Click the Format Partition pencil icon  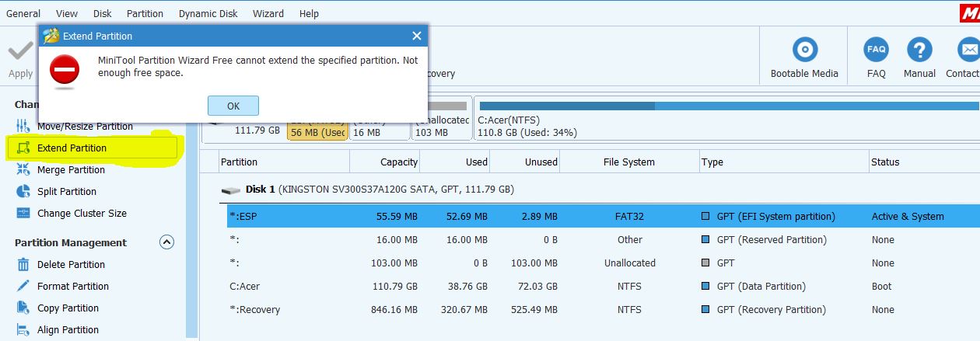click(x=23, y=286)
